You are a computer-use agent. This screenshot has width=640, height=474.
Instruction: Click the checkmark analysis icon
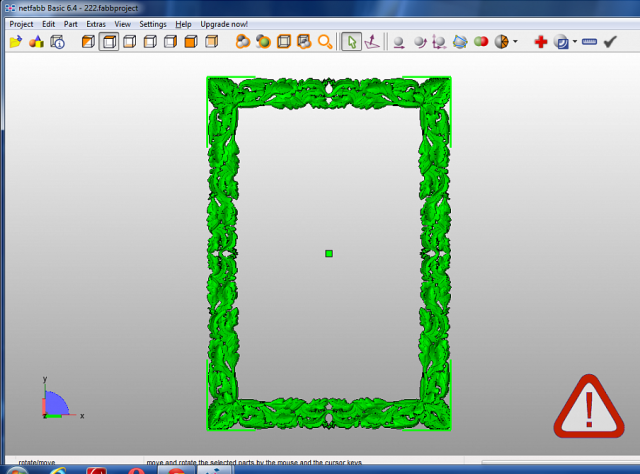tap(610, 42)
